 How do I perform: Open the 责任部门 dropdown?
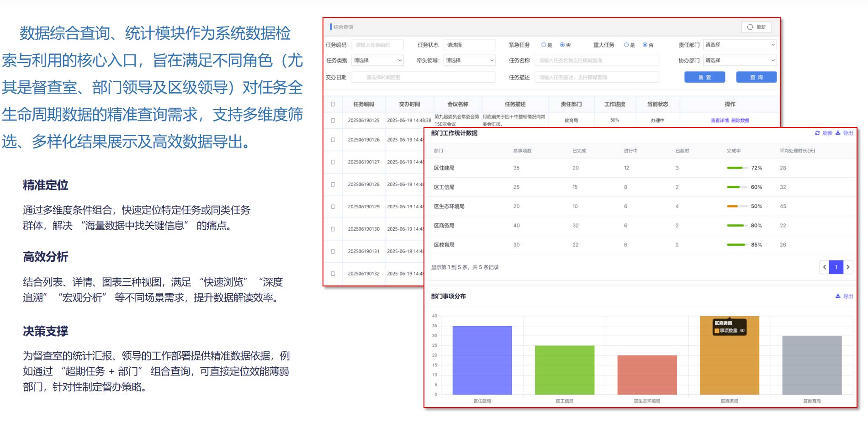tap(739, 45)
